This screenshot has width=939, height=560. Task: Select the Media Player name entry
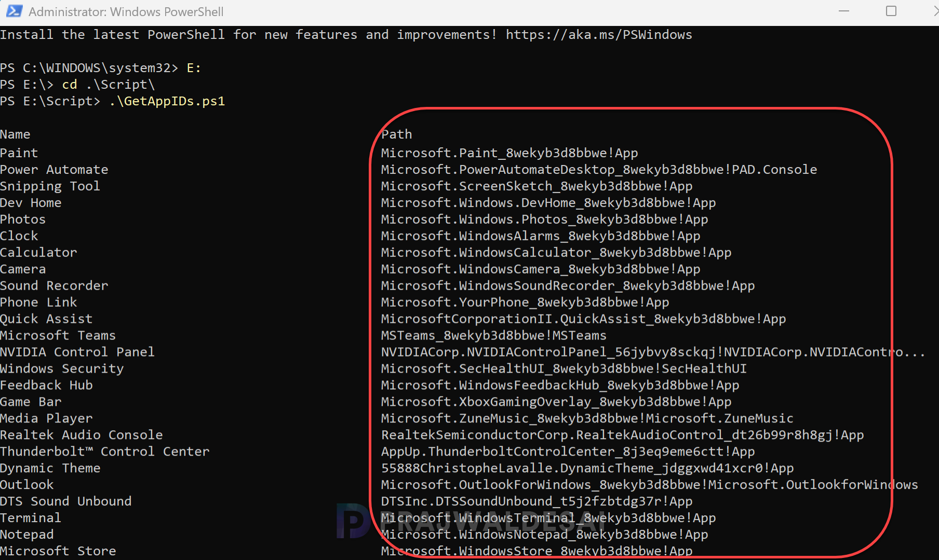pos(46,419)
